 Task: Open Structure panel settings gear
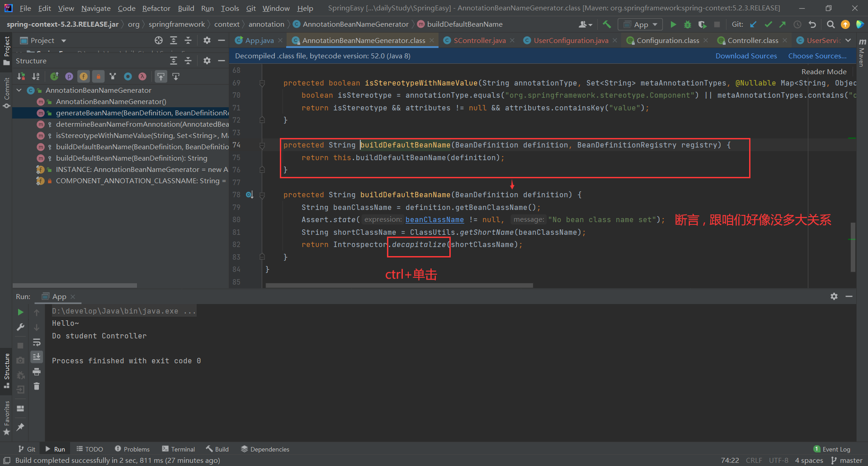click(x=207, y=61)
